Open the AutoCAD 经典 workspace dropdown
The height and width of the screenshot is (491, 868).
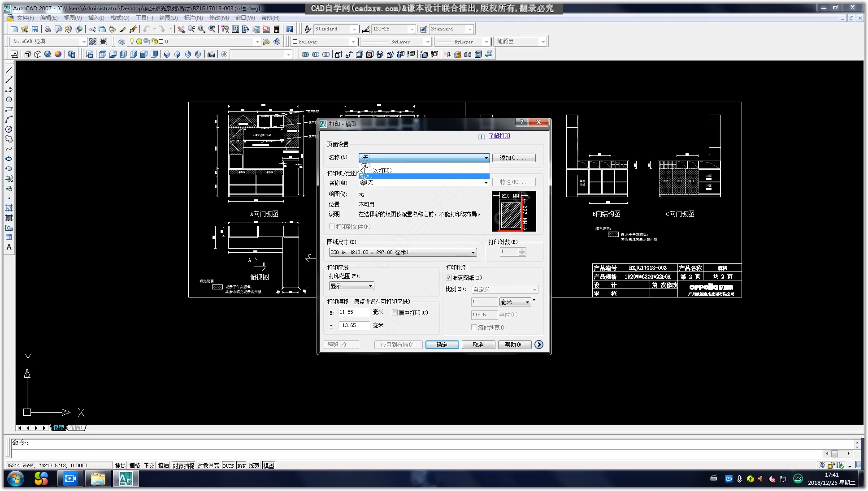48,42
